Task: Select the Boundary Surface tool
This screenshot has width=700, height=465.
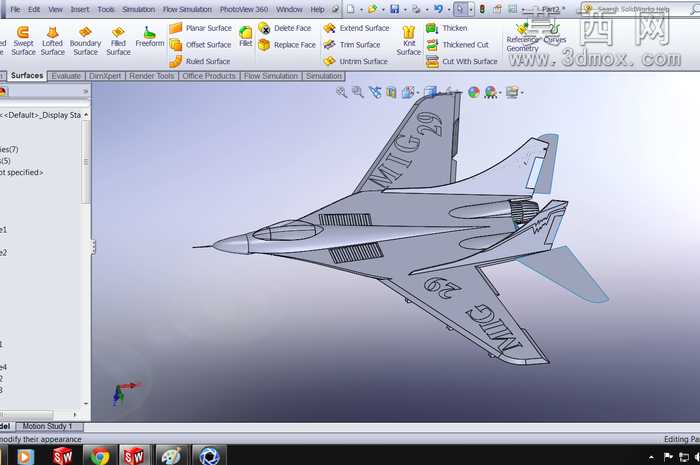Action: (85, 41)
